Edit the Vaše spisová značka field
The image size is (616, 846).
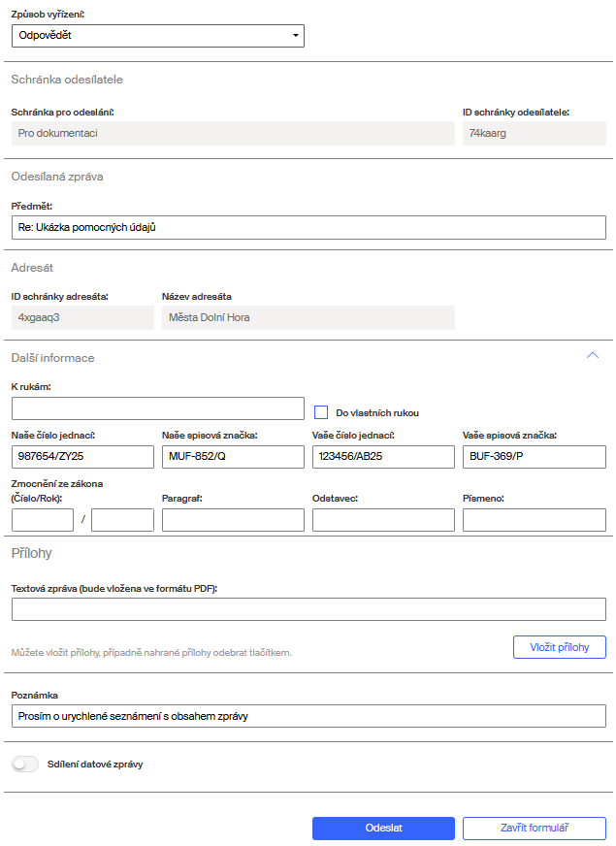click(x=534, y=457)
